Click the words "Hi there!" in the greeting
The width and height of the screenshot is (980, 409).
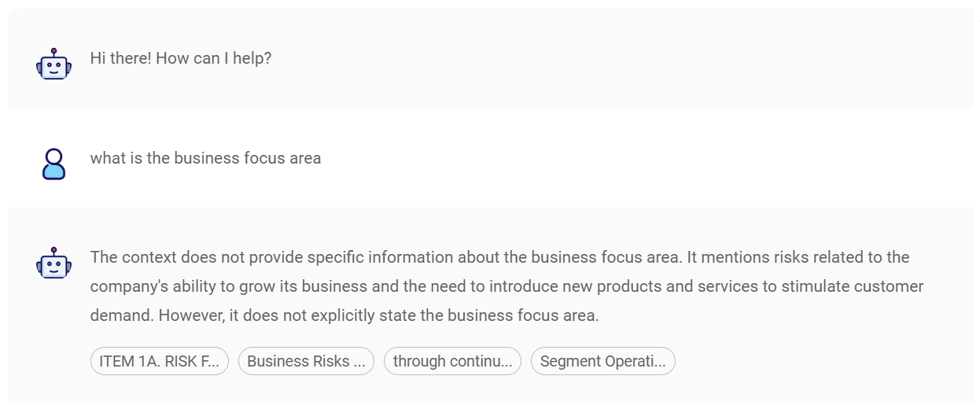click(120, 58)
